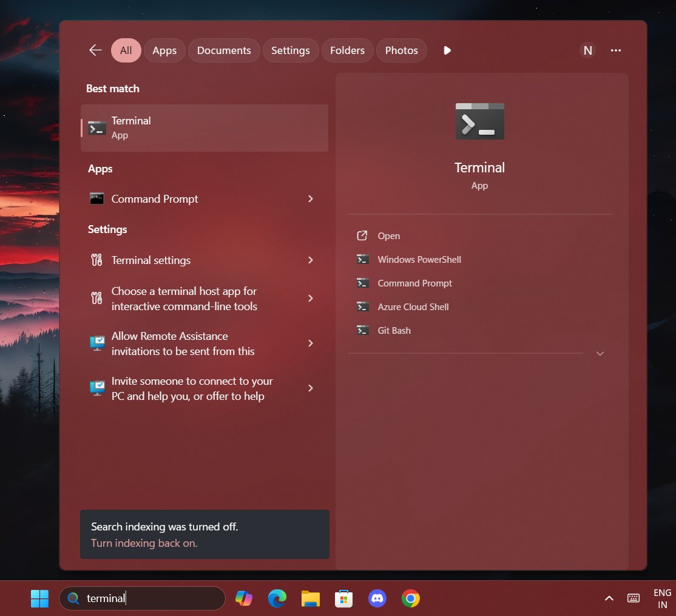Click the back arrow in search panel
This screenshot has width=676, height=616.
click(x=95, y=50)
